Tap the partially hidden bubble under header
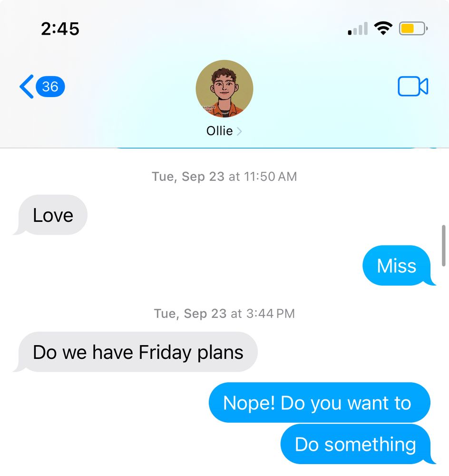This screenshot has width=449, height=476. point(265,148)
